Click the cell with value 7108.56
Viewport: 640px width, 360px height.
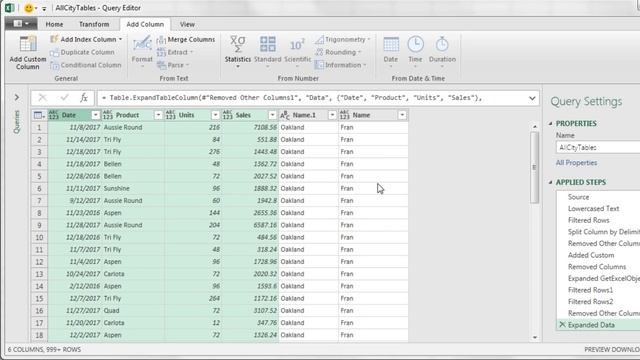coord(250,127)
